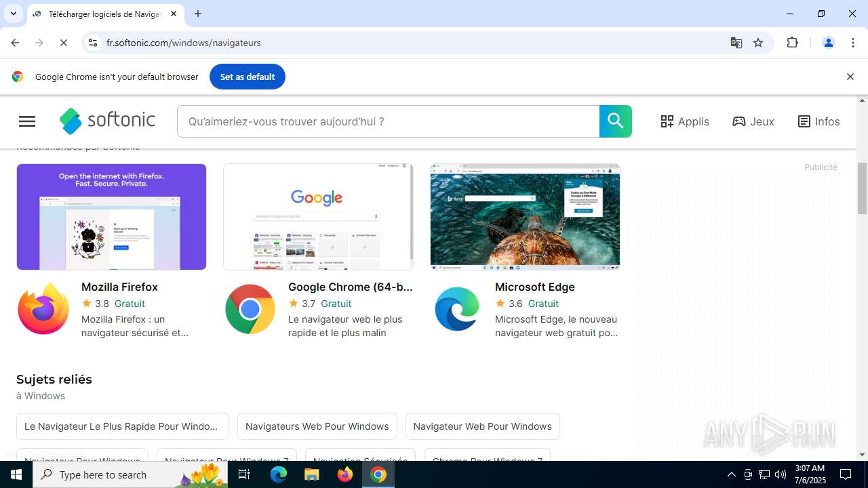Open network settings tray icon
868x488 pixels.
764,474
